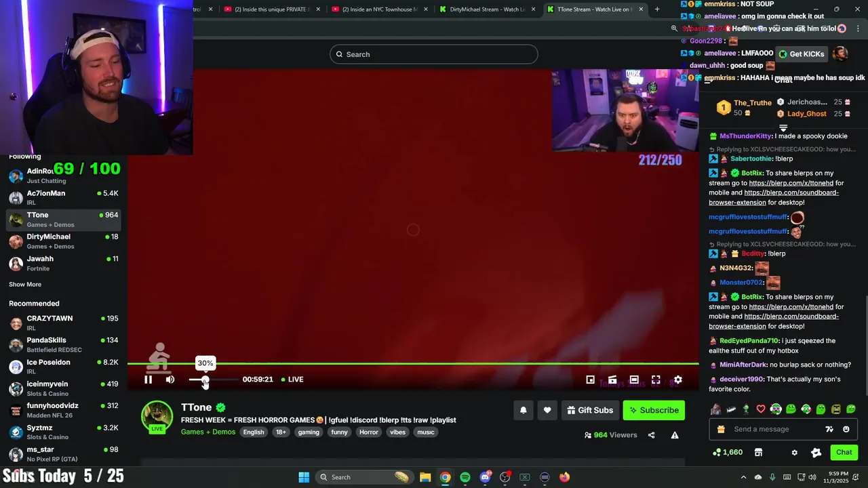Focus the Kick Search field
This screenshot has height=488, width=868.
(x=434, y=54)
